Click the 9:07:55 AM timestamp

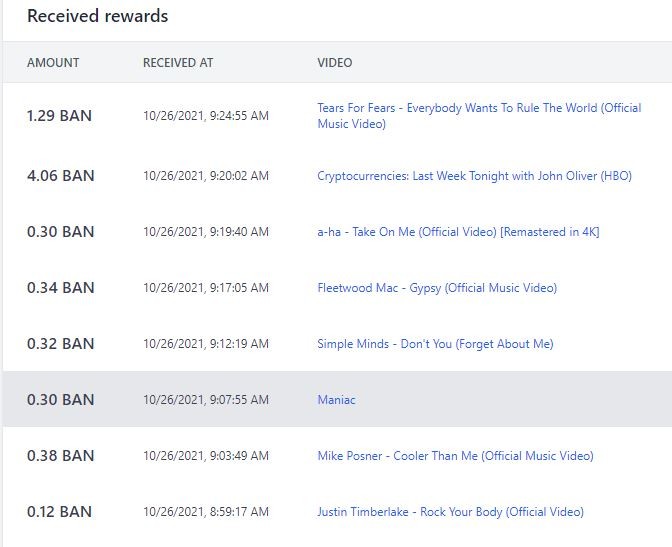[206, 400]
